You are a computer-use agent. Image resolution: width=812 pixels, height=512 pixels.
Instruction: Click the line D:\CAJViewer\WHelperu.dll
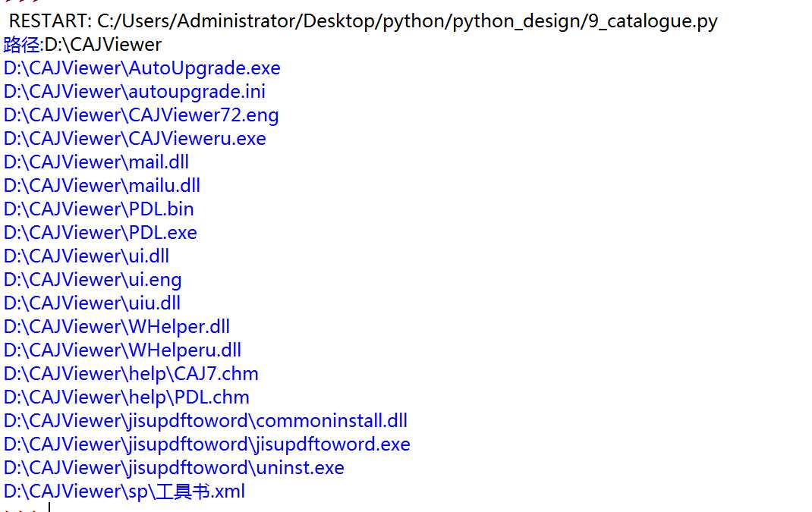[122, 350]
